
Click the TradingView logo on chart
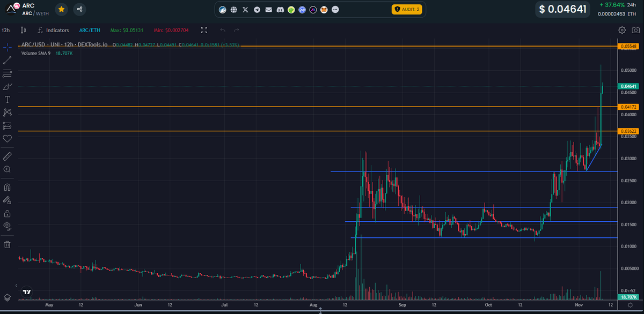pos(26,293)
